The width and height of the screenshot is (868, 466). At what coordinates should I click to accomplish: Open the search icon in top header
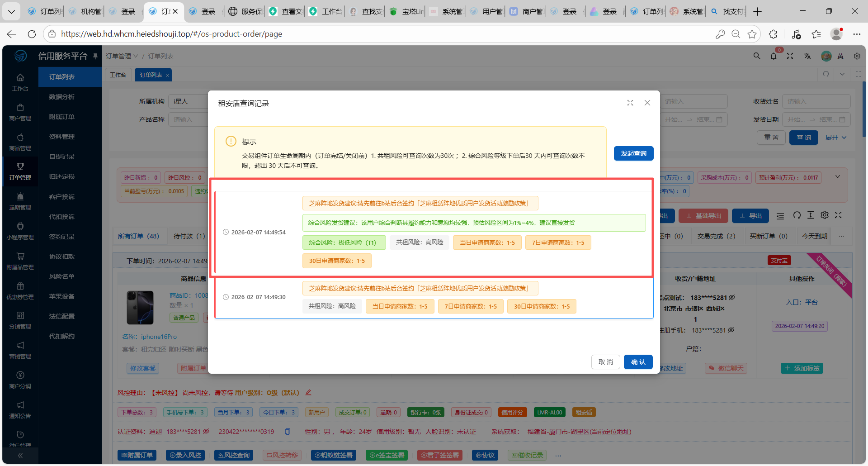[756, 56]
